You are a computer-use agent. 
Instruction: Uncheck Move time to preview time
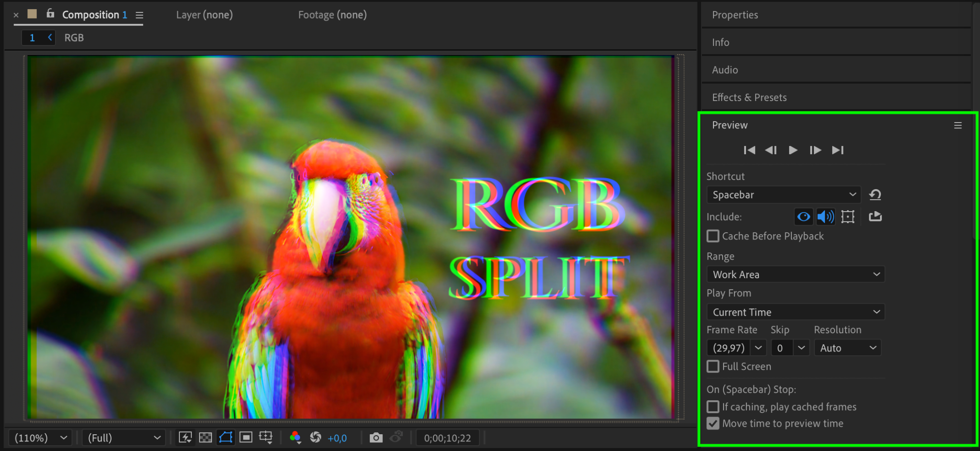click(713, 424)
